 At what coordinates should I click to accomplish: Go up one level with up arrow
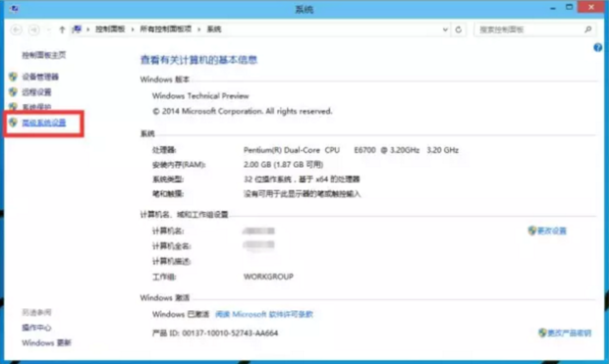[x=62, y=29]
